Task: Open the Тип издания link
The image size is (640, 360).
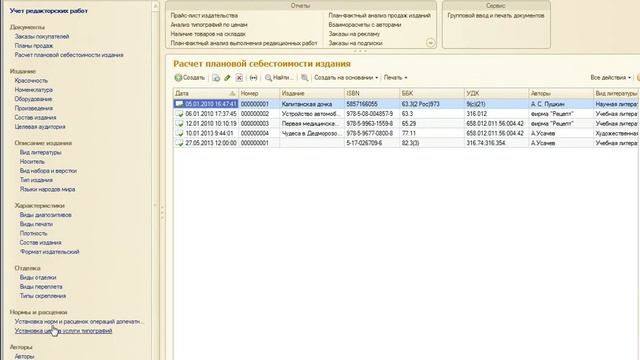Action: click(36, 180)
